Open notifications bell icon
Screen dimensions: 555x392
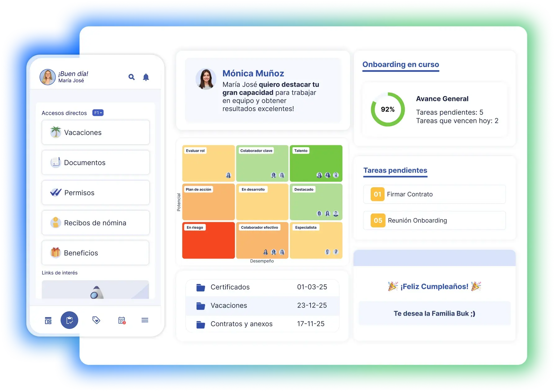[x=146, y=77]
